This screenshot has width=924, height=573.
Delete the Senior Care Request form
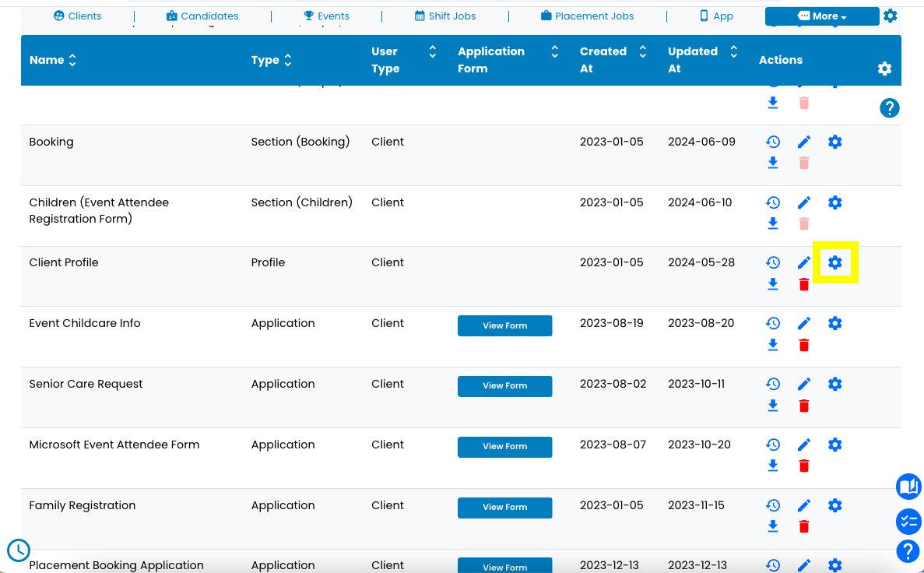(804, 406)
